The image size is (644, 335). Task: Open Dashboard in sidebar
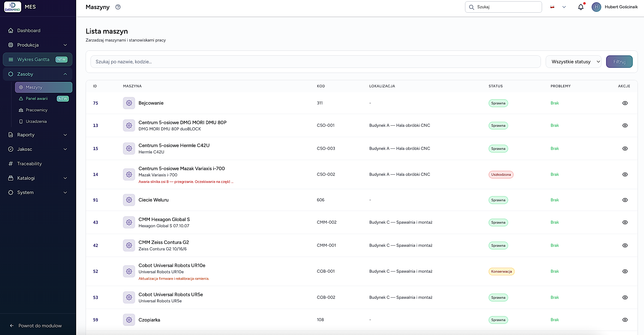[38, 31]
